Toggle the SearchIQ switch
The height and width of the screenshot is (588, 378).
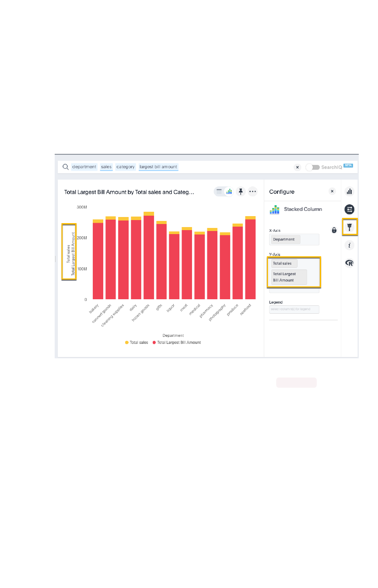point(312,167)
